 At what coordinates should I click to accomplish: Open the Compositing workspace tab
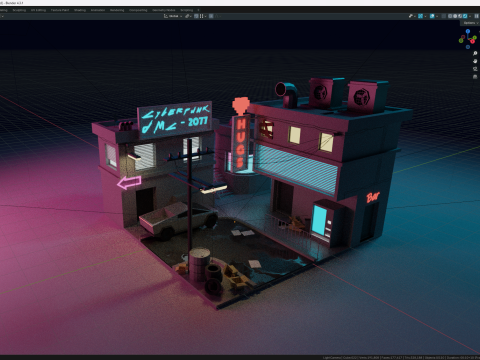[138, 10]
